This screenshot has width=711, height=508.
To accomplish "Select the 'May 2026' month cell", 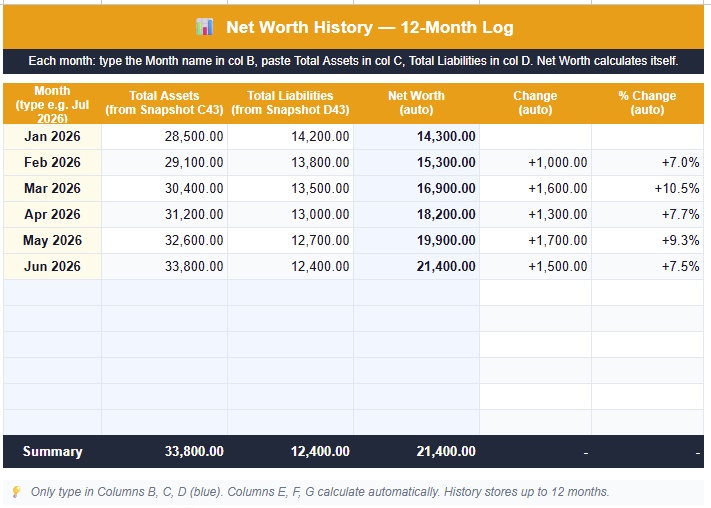I will click(52, 240).
